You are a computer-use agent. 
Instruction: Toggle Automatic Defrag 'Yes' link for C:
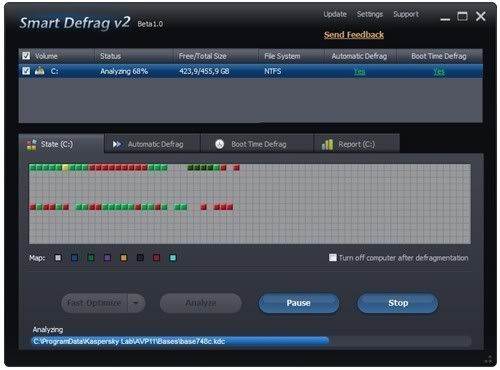click(359, 71)
